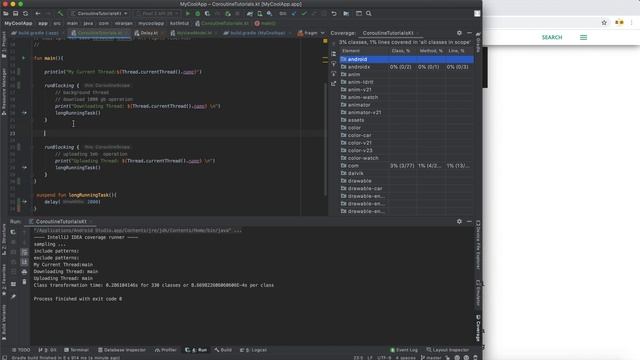Open the Profiler tool window

tap(166, 350)
